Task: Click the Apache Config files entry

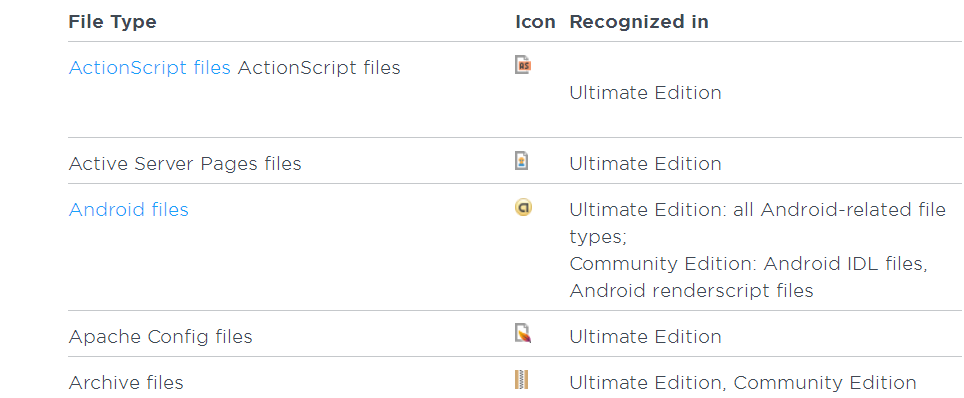Action: tap(160, 337)
